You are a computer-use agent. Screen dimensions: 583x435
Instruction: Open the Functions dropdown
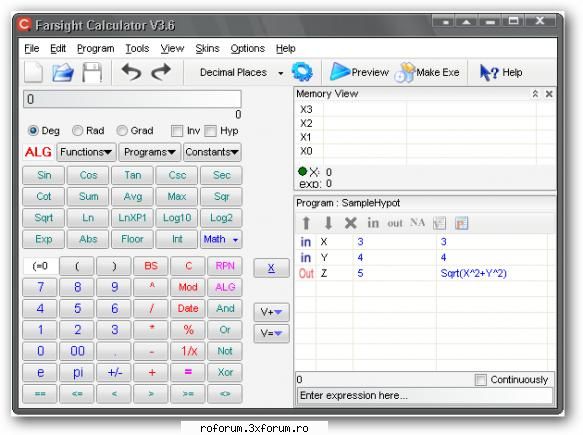(86, 152)
